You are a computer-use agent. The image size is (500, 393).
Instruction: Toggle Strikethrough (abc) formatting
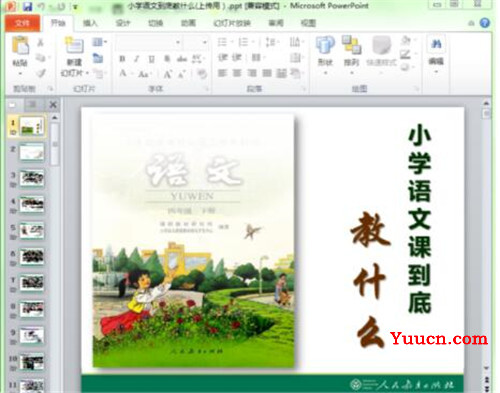(182, 59)
